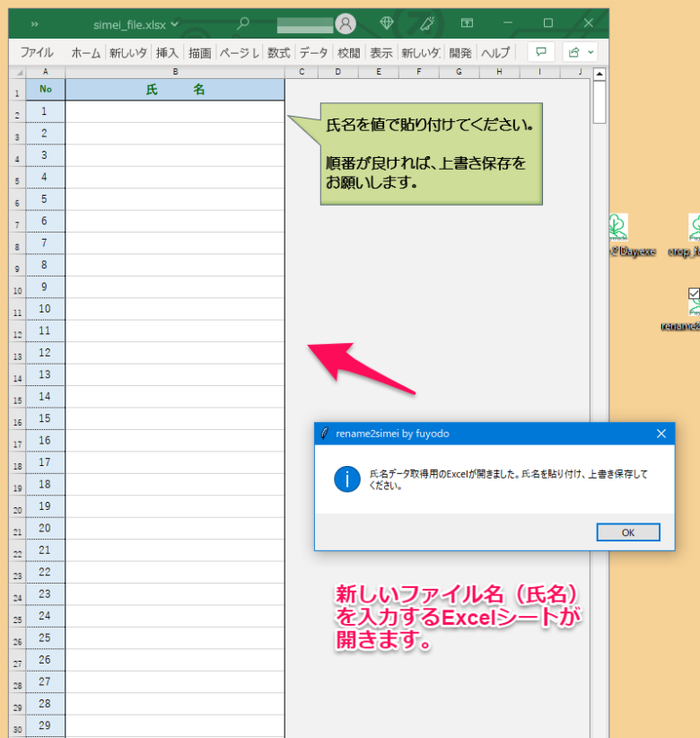Switch to the 挿入 ribbon tab
The width and height of the screenshot is (700, 738).
point(167,53)
